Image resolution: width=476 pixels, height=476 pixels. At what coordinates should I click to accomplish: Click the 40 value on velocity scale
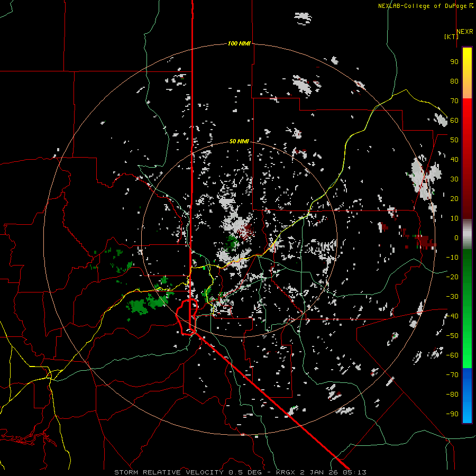(x=454, y=159)
